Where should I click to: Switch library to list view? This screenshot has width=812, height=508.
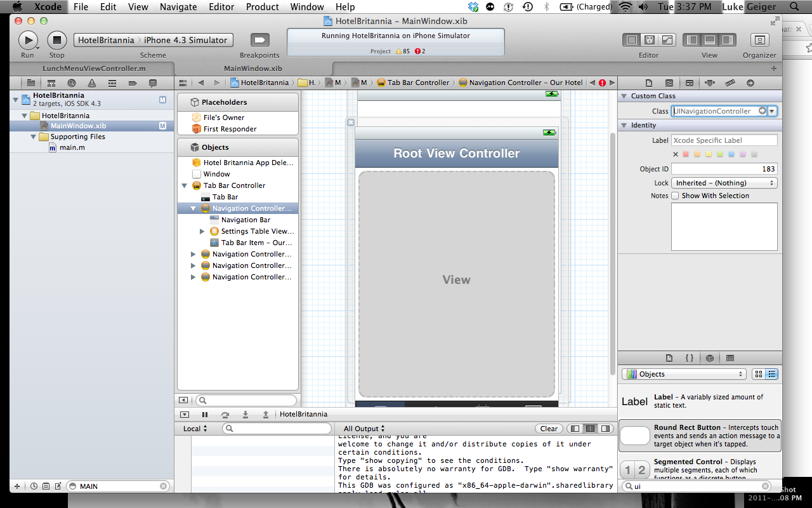[771, 374]
